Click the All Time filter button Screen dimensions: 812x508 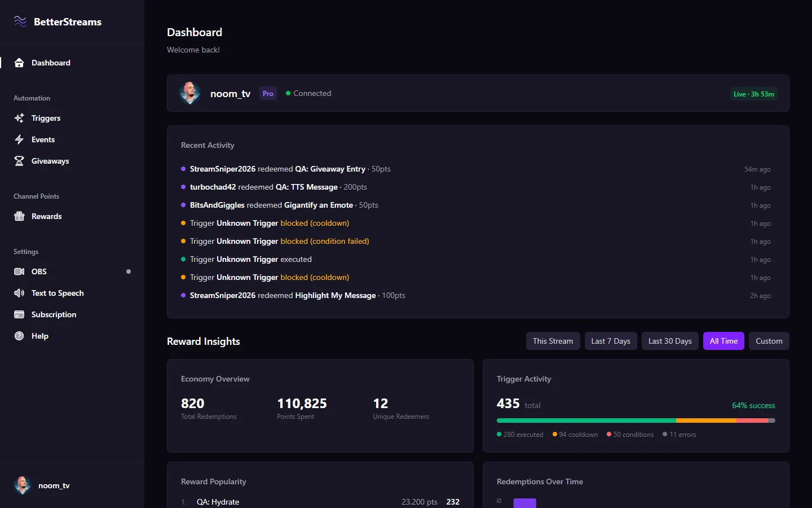(x=723, y=341)
